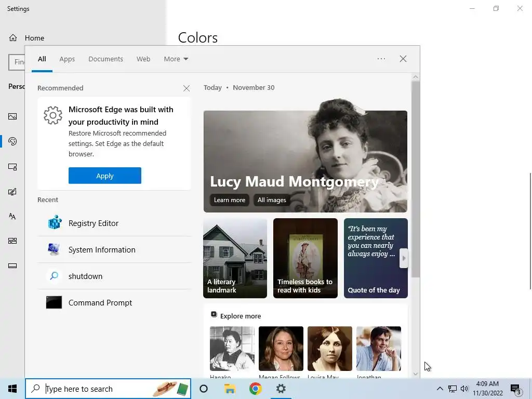Screen dimensions: 532x399
Task: Open the Home page in Settings
Action: (x=26, y=37)
